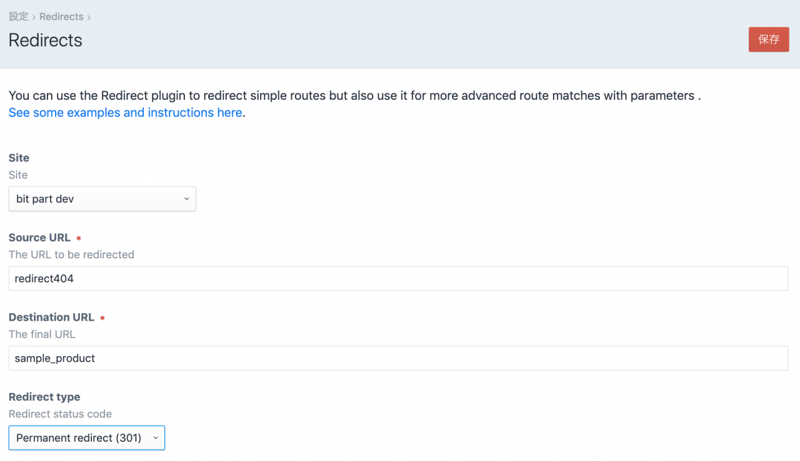
Task: Click the red asterisk beside Destination URL
Action: click(102, 318)
